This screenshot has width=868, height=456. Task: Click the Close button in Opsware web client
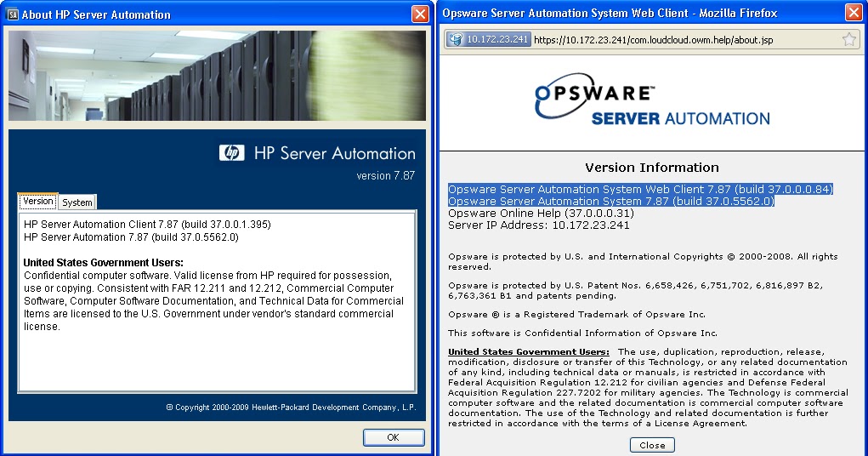click(x=652, y=445)
